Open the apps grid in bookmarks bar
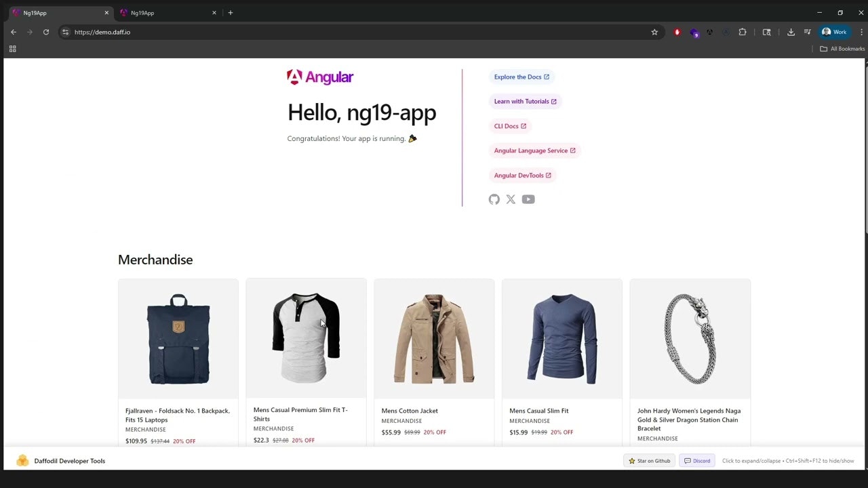 point(12,49)
